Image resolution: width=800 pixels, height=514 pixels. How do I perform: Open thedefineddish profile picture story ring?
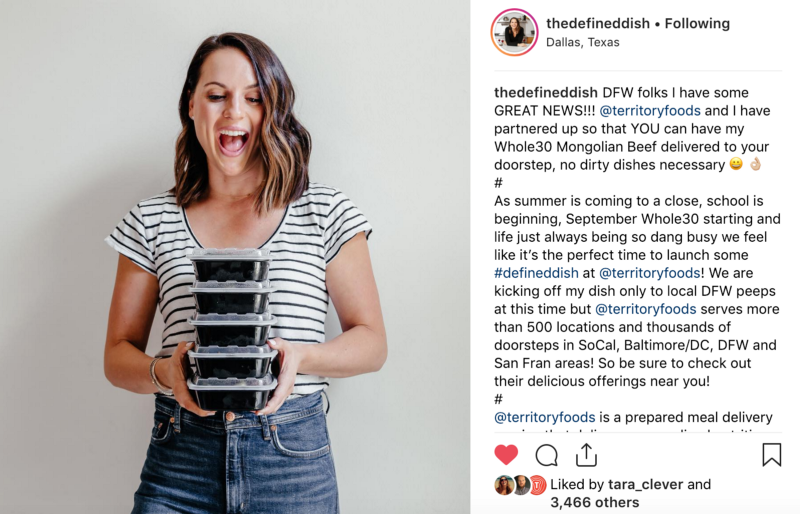pyautogui.click(x=514, y=32)
